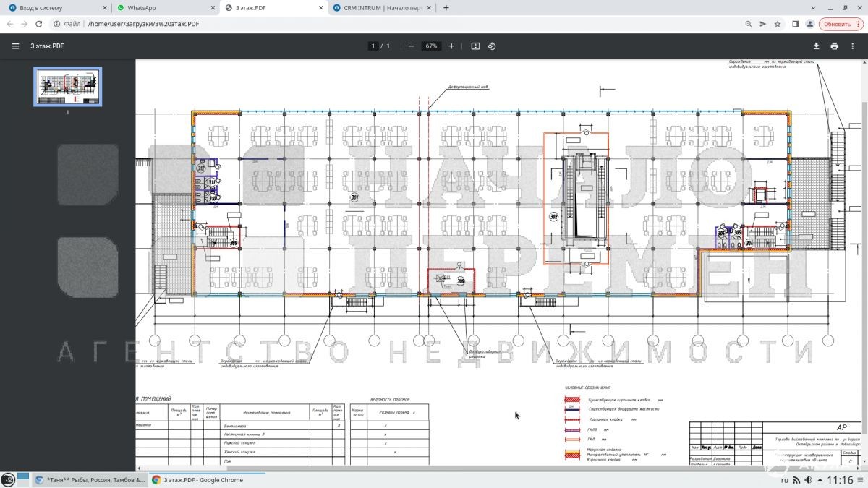
Task: Click the Обновить update button
Action: 841,24
